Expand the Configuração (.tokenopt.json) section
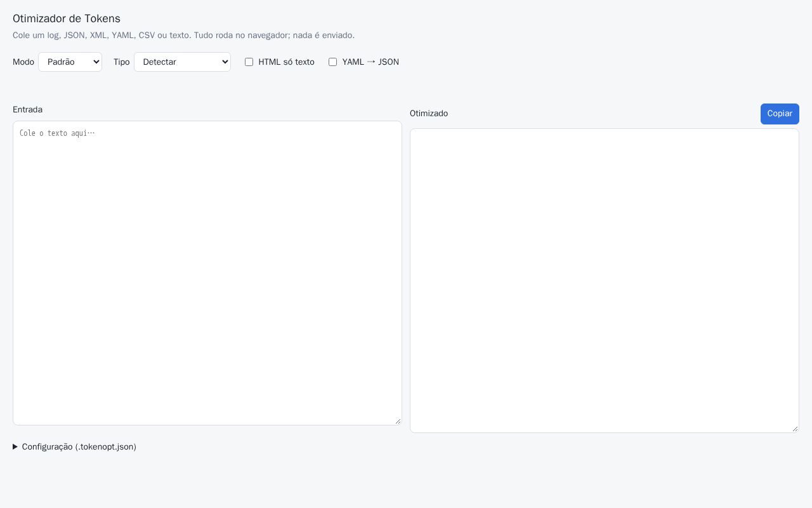This screenshot has height=508, width=812. (75, 446)
